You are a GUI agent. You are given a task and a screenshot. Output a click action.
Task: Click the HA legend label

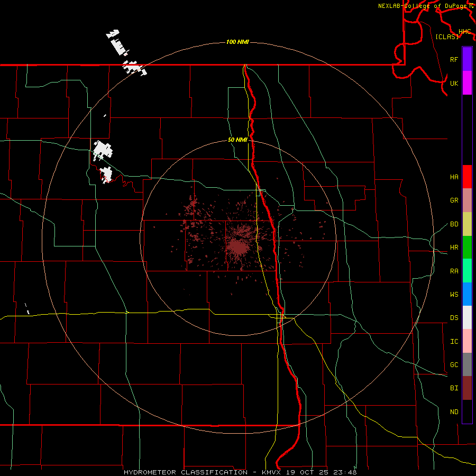click(454, 177)
